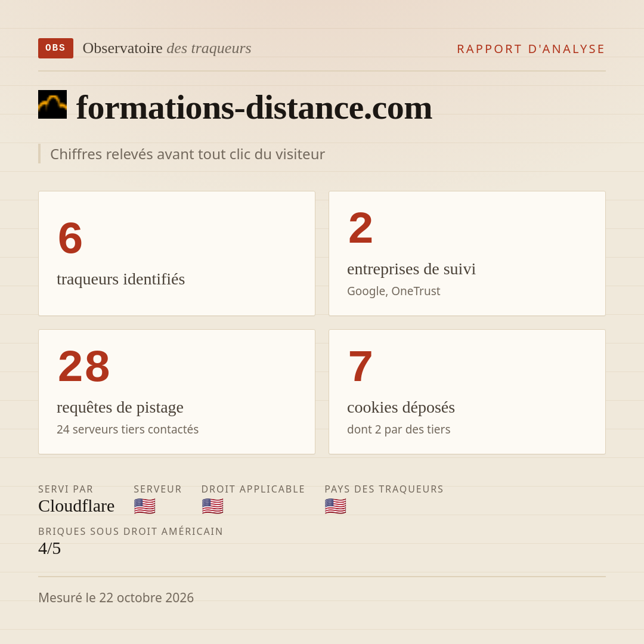Click the 'cookies déposés' label
644x644 pixels.
(x=401, y=407)
